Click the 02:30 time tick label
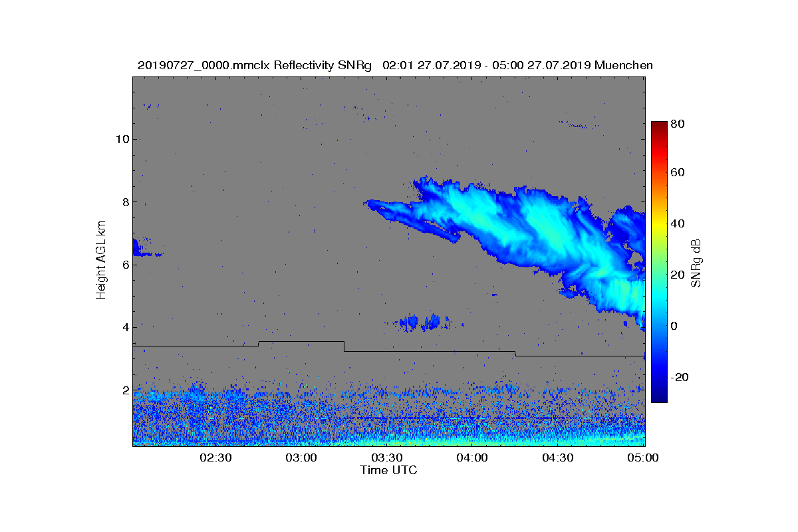Viewport: 798px width, 532px height. (x=215, y=458)
